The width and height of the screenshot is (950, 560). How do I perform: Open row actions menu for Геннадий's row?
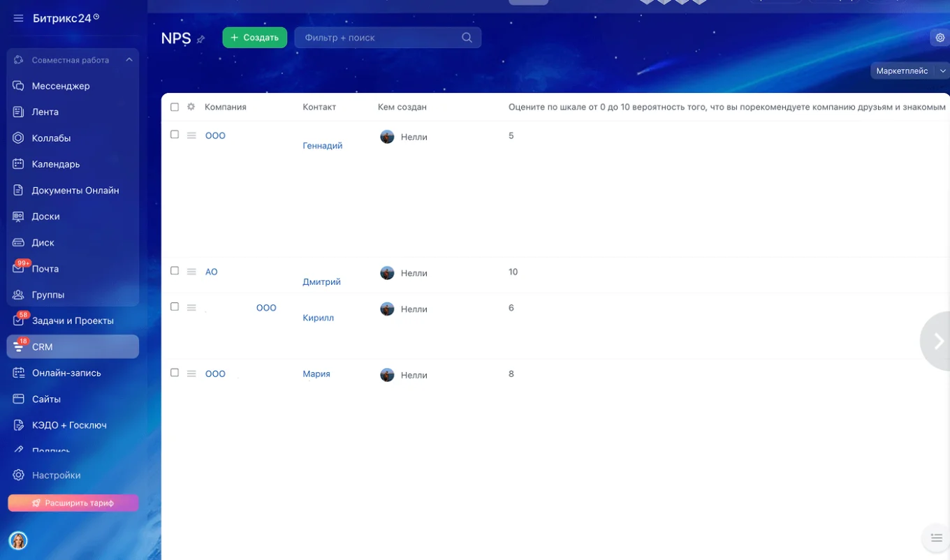191,135
